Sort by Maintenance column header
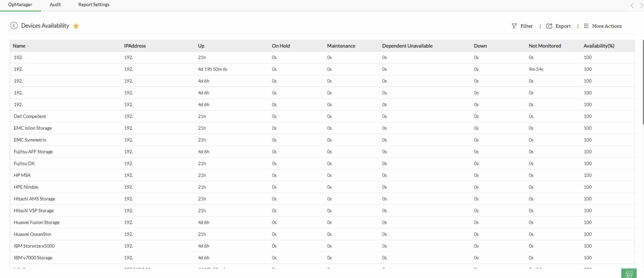The image size is (644, 278). coord(341,46)
